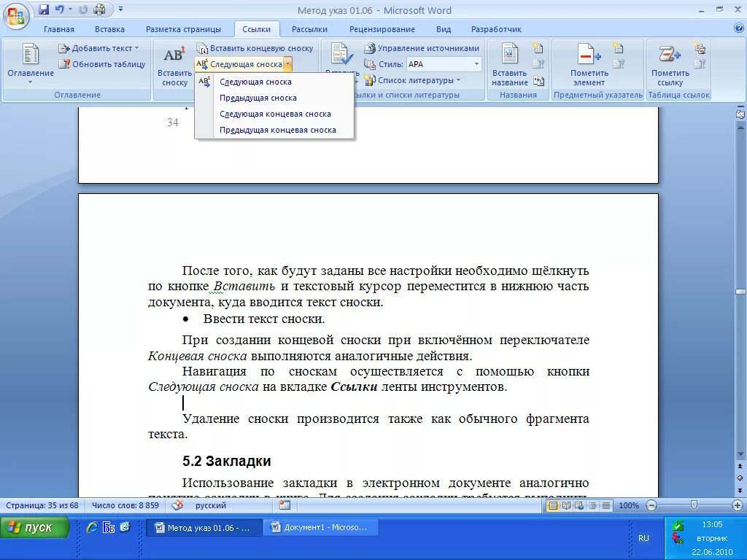Open Управление источниками
The width and height of the screenshot is (747, 560).
[x=419, y=48]
